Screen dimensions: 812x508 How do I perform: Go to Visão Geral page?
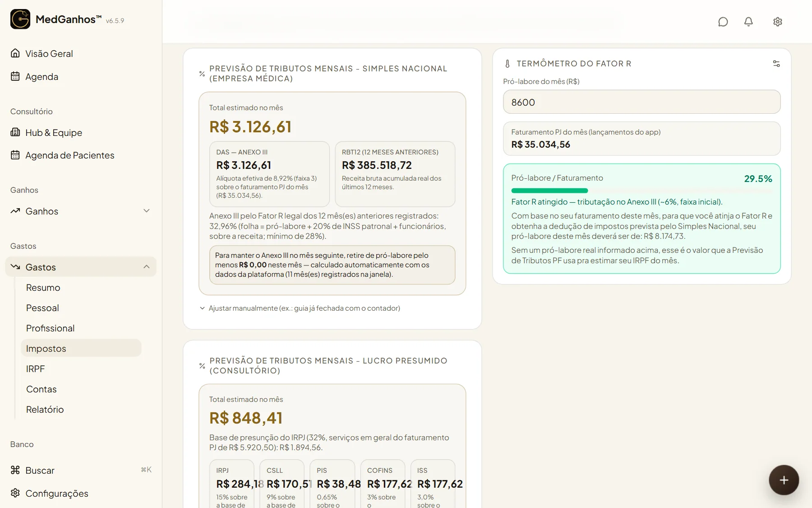point(49,54)
